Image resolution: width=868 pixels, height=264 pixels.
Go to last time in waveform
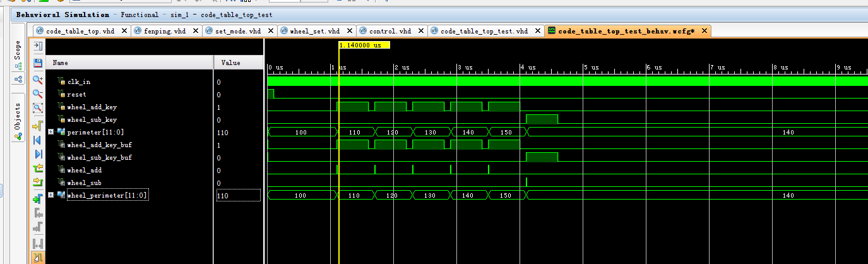point(37,154)
